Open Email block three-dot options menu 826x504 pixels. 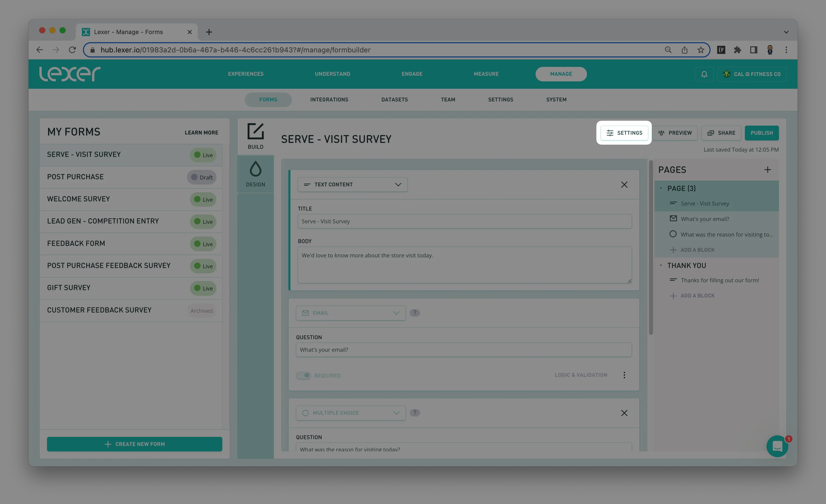[x=624, y=375]
